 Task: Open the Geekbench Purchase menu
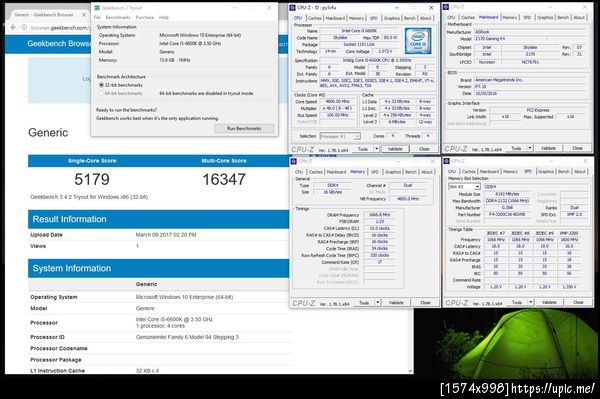tap(145, 18)
